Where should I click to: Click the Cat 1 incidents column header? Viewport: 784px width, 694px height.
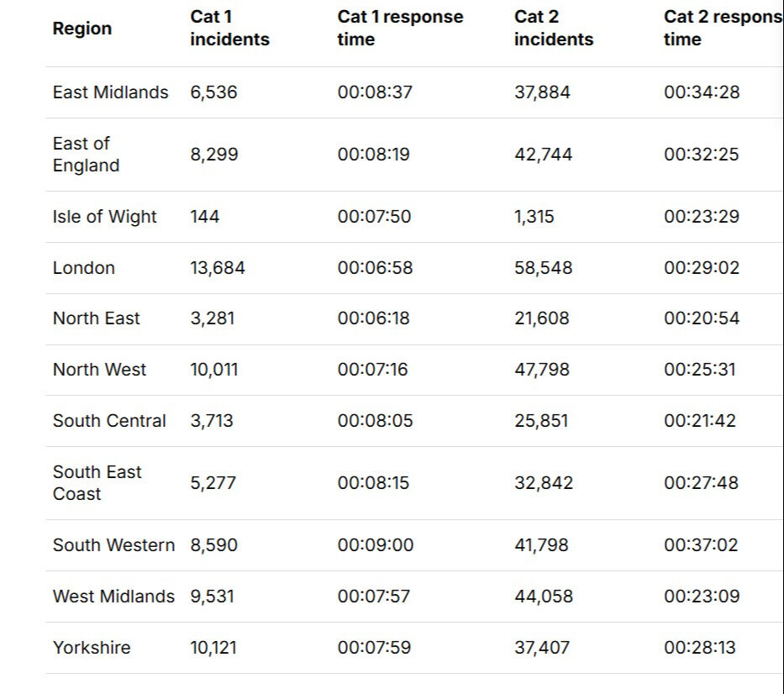point(229,29)
